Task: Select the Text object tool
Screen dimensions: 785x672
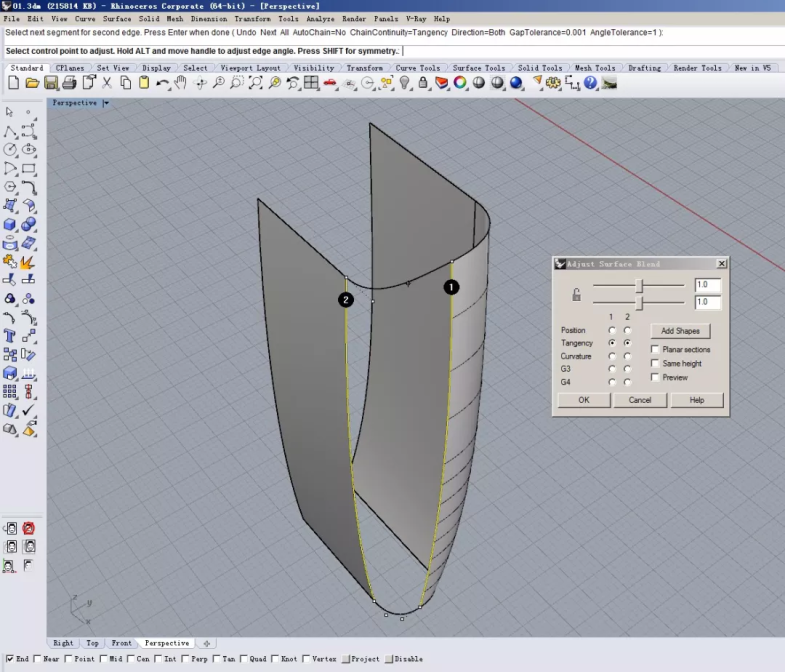Action: tap(10, 335)
